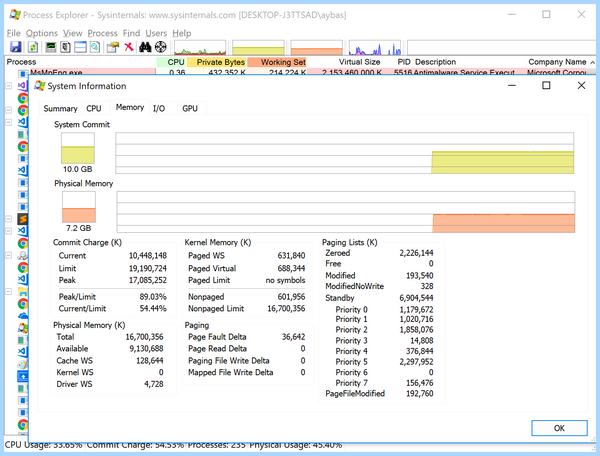The height and width of the screenshot is (456, 600).
Task: Open the File menu
Action: point(13,33)
